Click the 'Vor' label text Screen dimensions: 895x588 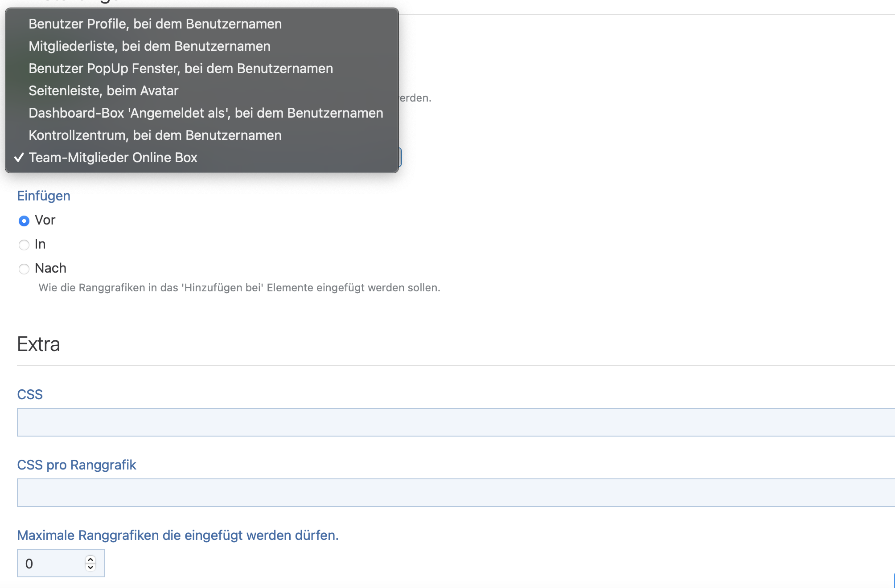pyautogui.click(x=45, y=220)
